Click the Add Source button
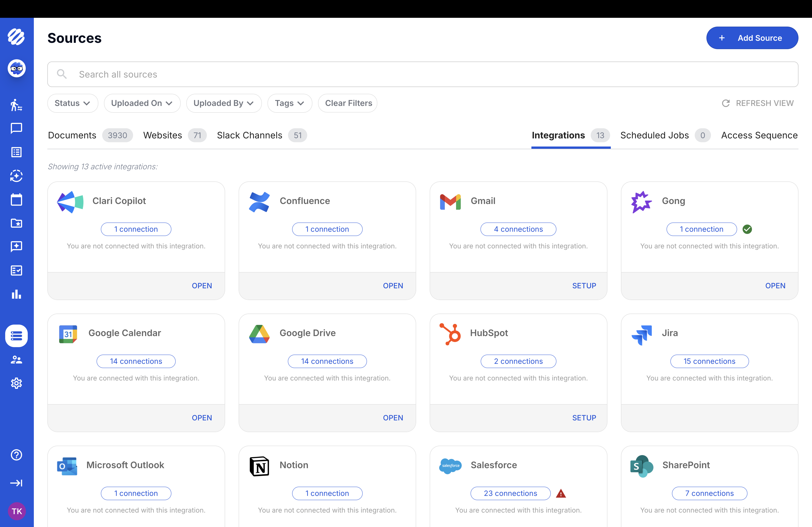Screen dimensions: 812x527 (x=752, y=38)
